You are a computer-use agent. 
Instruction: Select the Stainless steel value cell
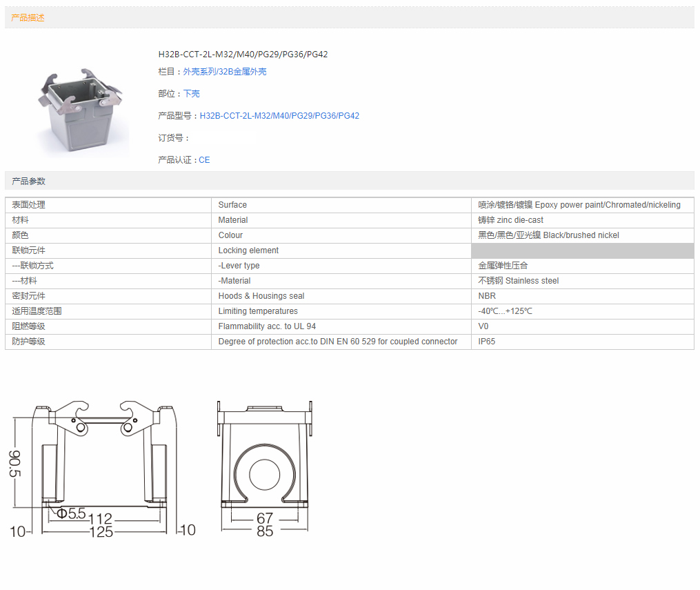click(518, 281)
